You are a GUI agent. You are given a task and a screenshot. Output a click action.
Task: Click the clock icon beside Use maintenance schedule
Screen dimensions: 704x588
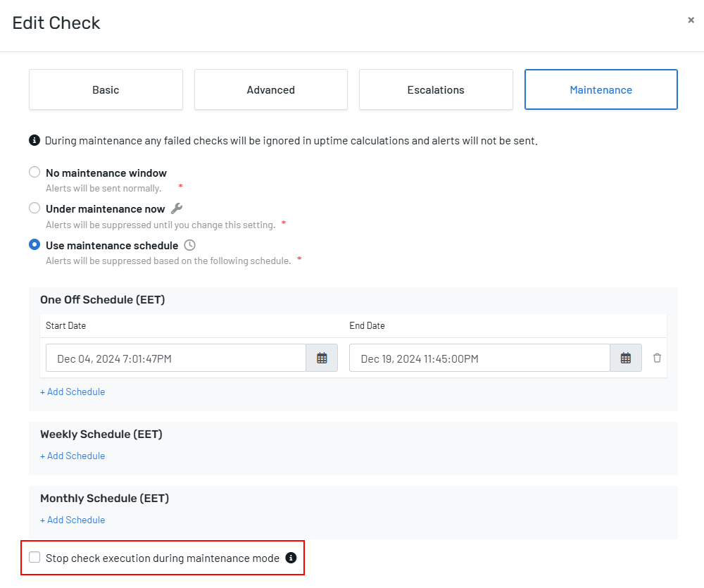pyautogui.click(x=189, y=245)
